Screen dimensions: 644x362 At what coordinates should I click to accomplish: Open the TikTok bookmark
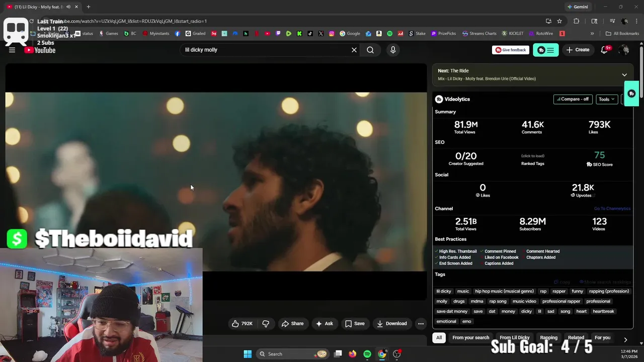[x=310, y=34]
